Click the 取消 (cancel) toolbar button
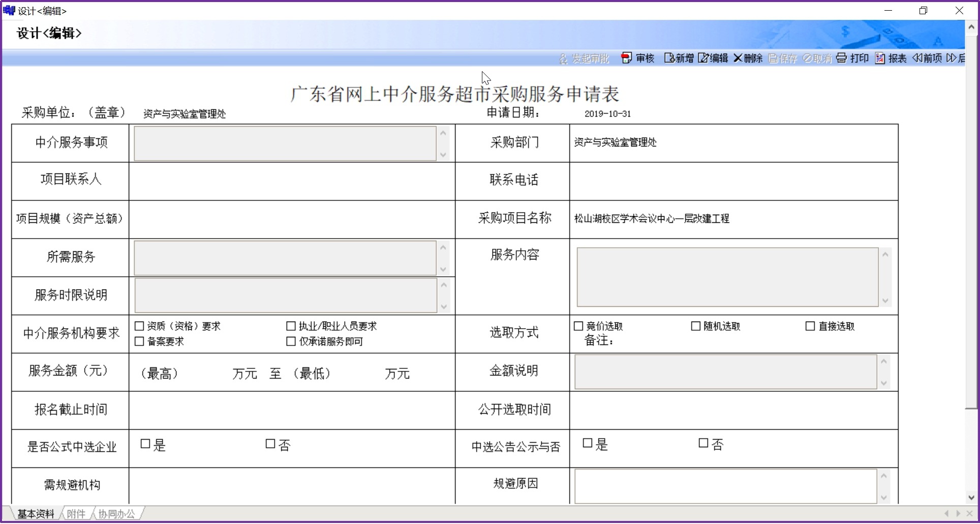Viewport: 980px width, 524px height. coord(817,59)
